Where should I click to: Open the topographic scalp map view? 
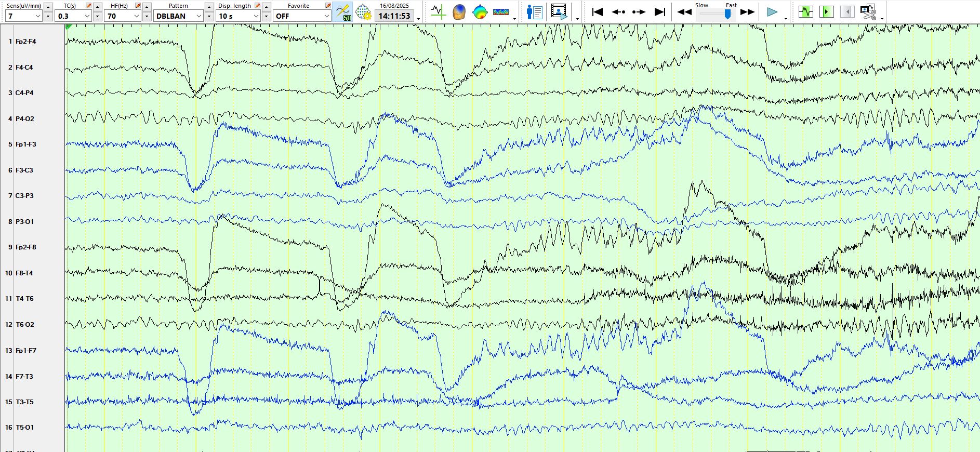[480, 11]
